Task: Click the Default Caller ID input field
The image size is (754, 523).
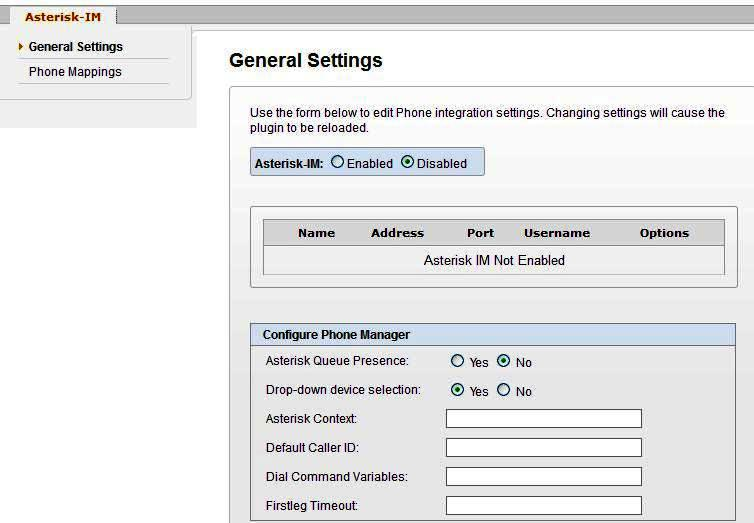Action: point(544,448)
